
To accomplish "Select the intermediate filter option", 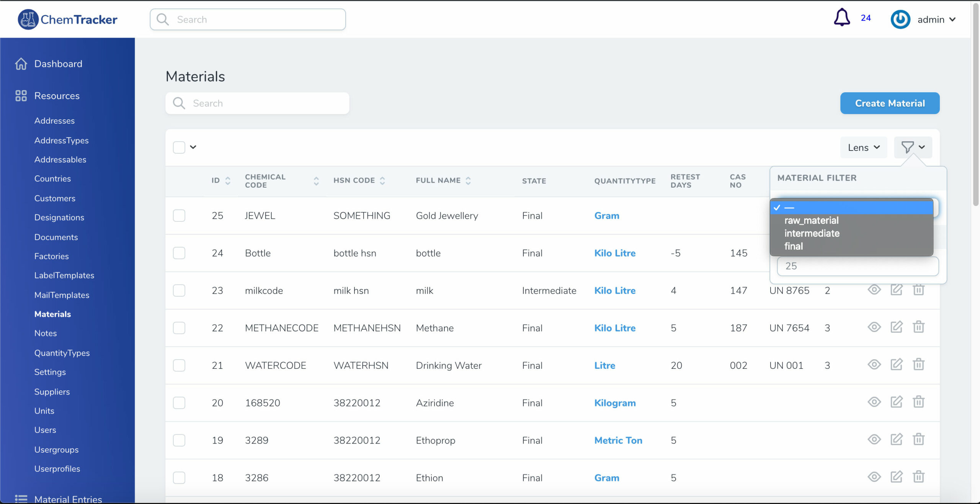I will point(812,234).
